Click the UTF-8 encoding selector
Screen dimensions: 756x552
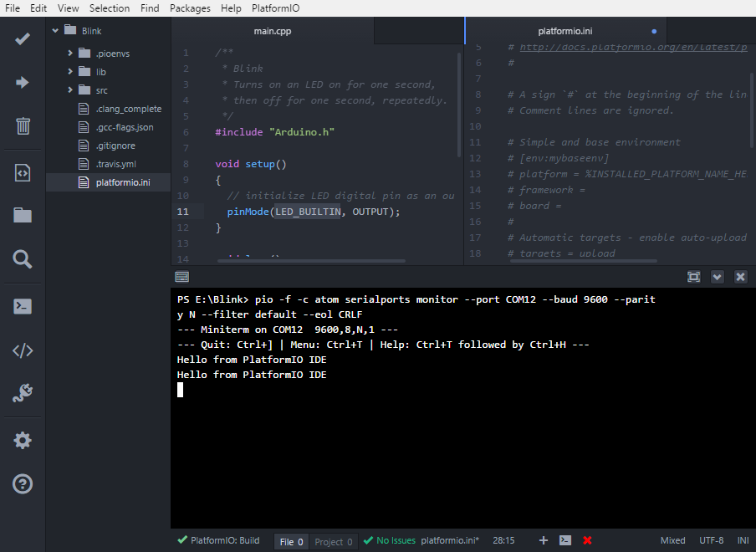711,540
